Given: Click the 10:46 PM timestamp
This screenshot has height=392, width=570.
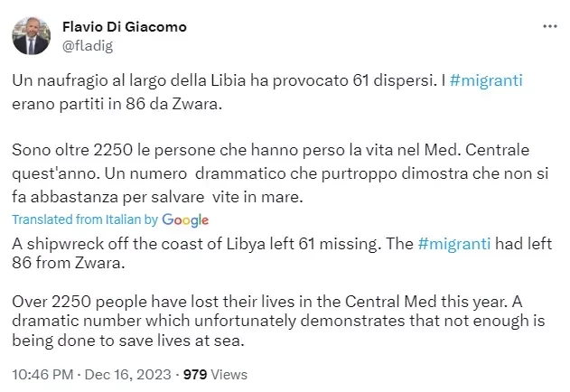Looking at the screenshot, I should pos(42,374).
